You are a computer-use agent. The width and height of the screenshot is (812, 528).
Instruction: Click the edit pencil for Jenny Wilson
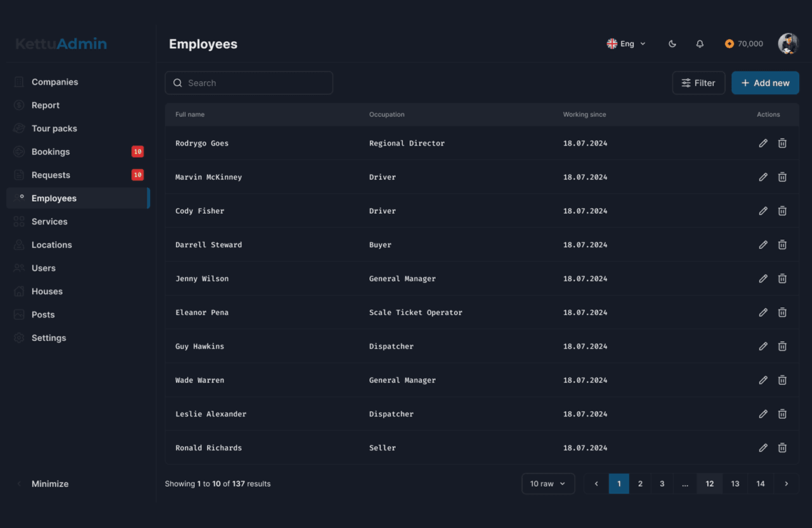(x=763, y=279)
